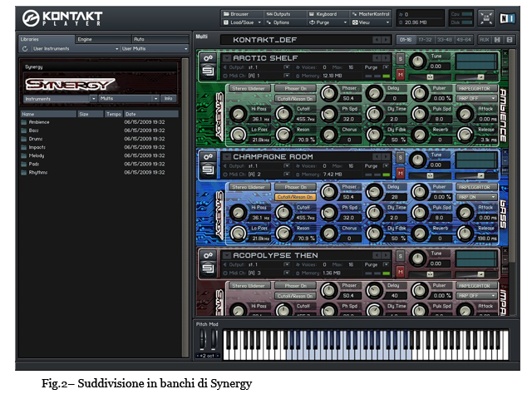Open the User Multis dropdown
The image size is (532, 399).
(155, 49)
